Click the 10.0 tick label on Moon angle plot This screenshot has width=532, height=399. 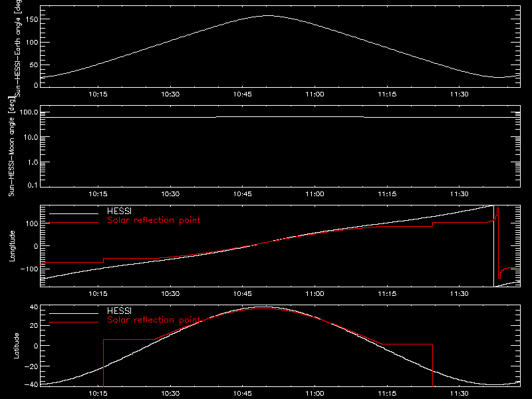tap(31, 138)
